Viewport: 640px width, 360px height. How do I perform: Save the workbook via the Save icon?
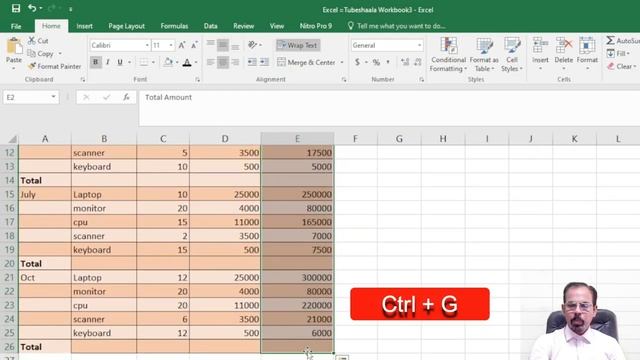point(16,8)
